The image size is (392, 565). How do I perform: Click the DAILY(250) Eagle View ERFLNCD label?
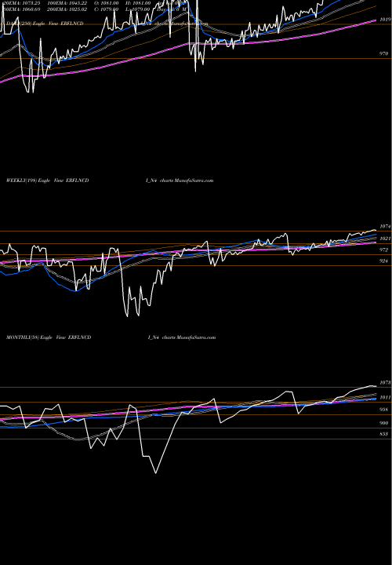click(45, 24)
